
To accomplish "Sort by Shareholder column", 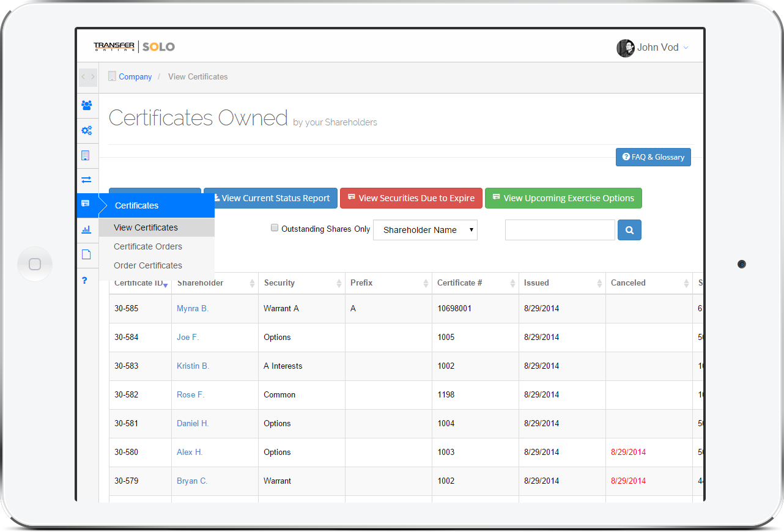I will click(215, 283).
